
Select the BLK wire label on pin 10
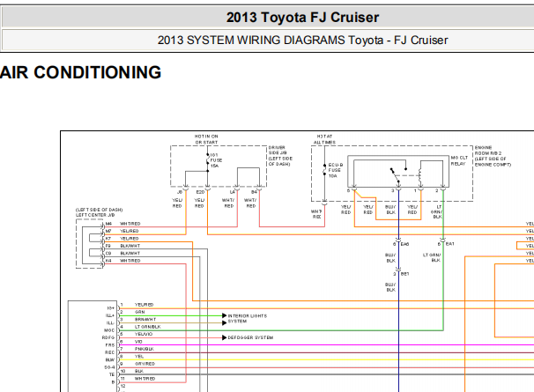pyautogui.click(x=139, y=371)
